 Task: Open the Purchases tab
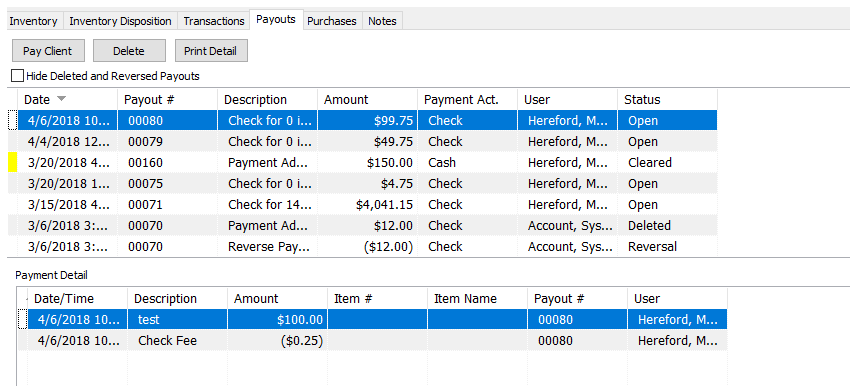tap(332, 21)
